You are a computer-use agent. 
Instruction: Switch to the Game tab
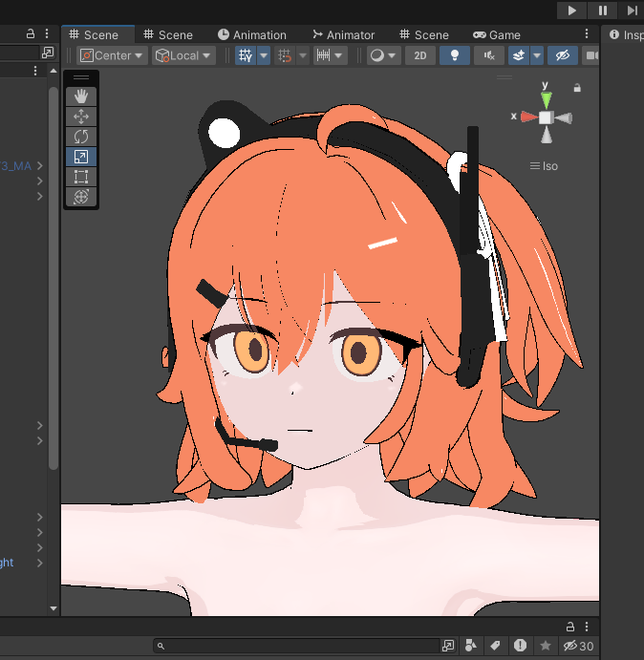tap(497, 35)
